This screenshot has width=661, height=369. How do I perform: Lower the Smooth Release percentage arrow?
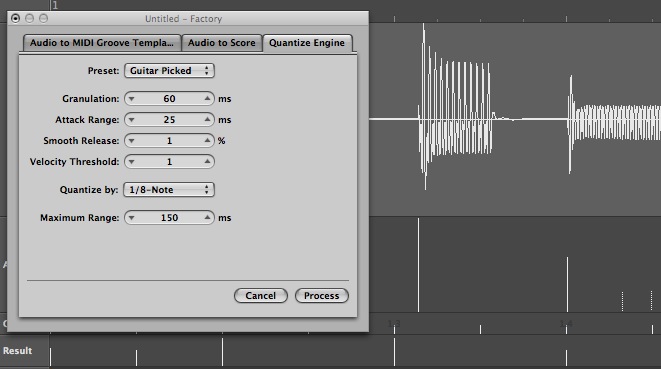(x=132, y=141)
